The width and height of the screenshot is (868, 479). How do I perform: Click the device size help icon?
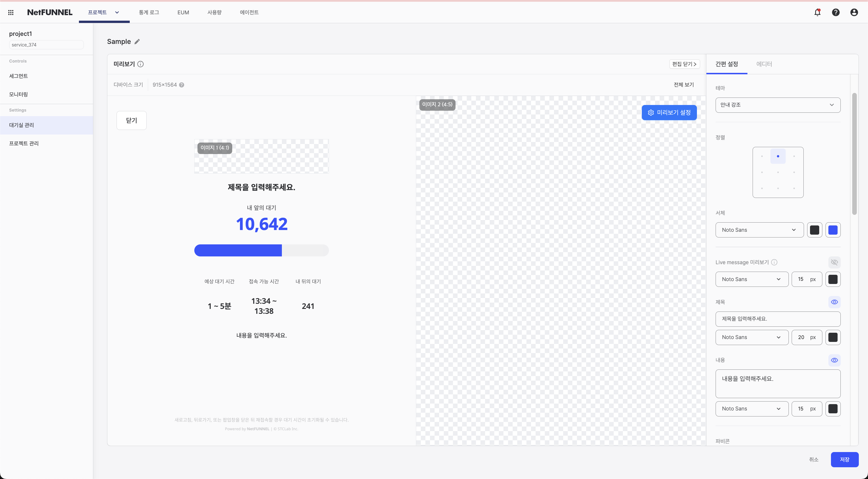[182, 85]
